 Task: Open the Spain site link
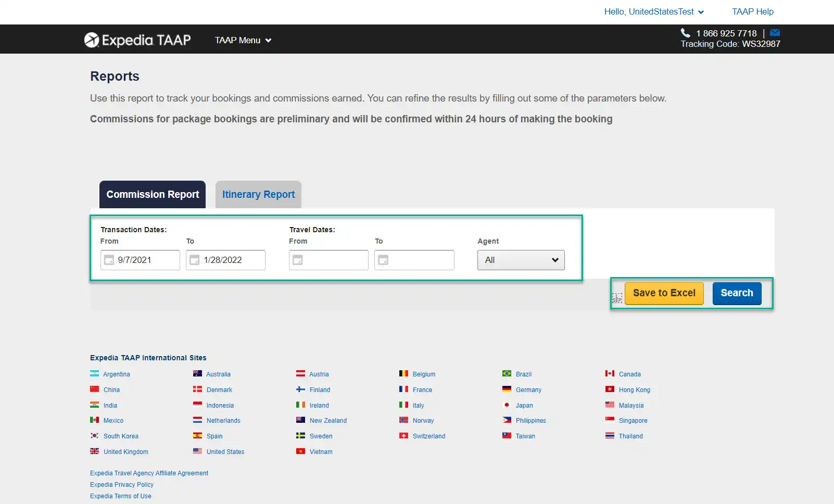214,436
